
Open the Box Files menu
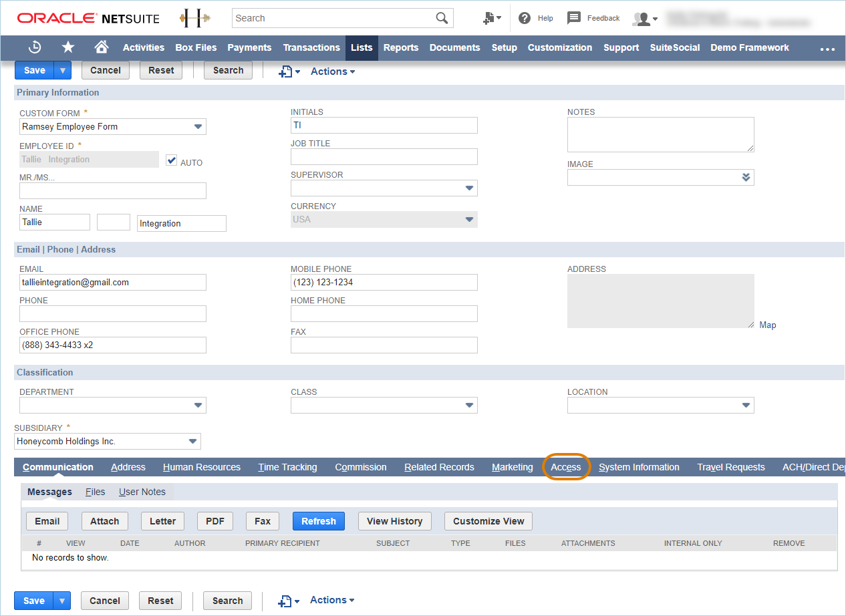(x=196, y=47)
